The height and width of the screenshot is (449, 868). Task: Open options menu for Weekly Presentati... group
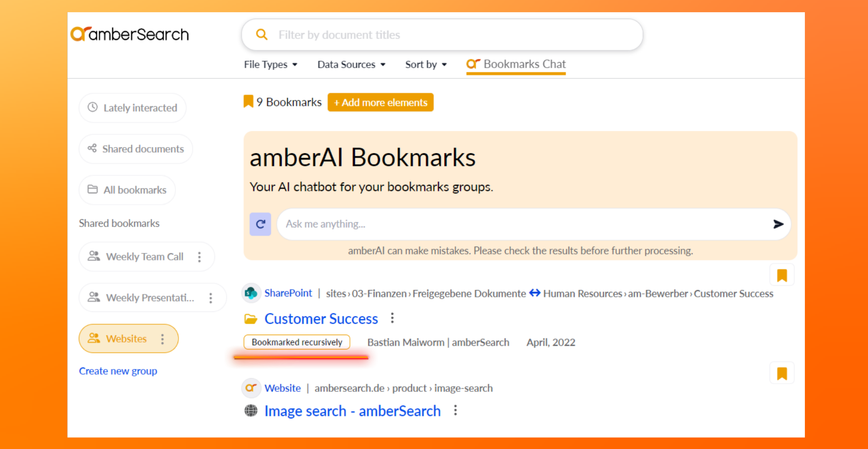[210, 298]
